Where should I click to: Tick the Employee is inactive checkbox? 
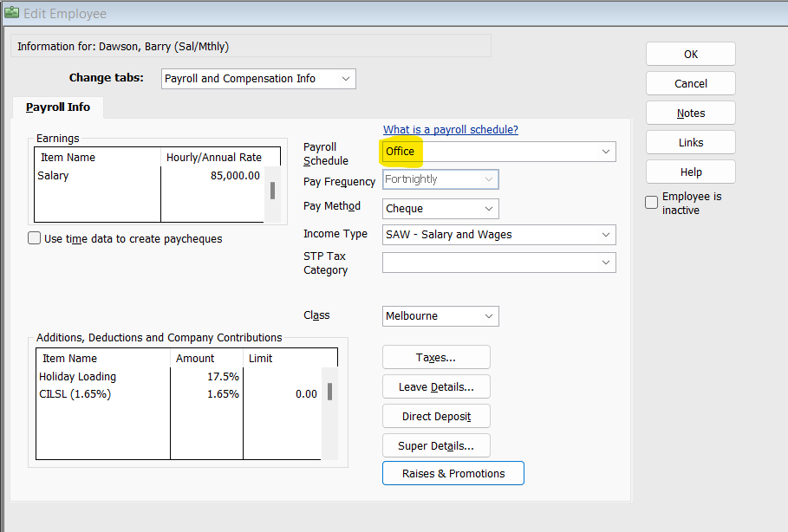pyautogui.click(x=651, y=203)
